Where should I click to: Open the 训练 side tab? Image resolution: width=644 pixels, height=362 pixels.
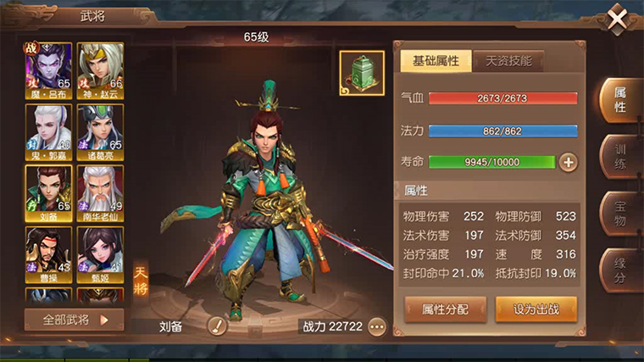pos(620,157)
